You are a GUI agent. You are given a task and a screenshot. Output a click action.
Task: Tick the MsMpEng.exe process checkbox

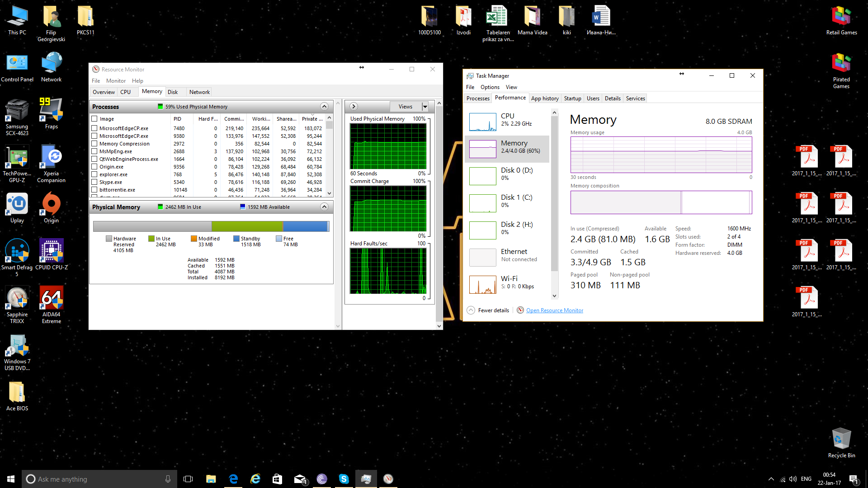(x=94, y=151)
